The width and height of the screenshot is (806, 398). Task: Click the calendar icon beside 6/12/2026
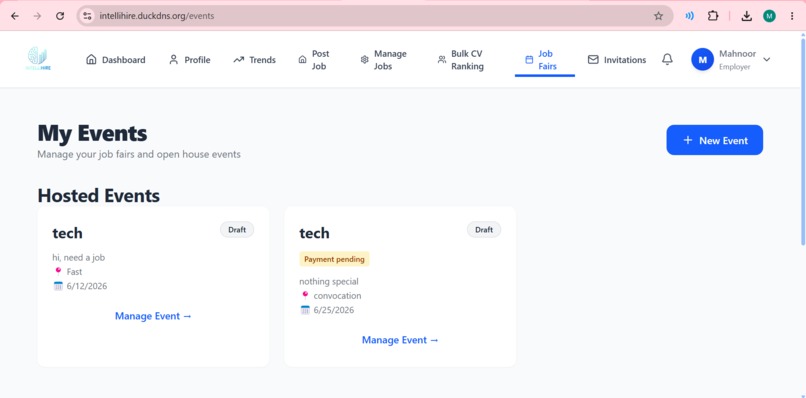[x=58, y=286]
